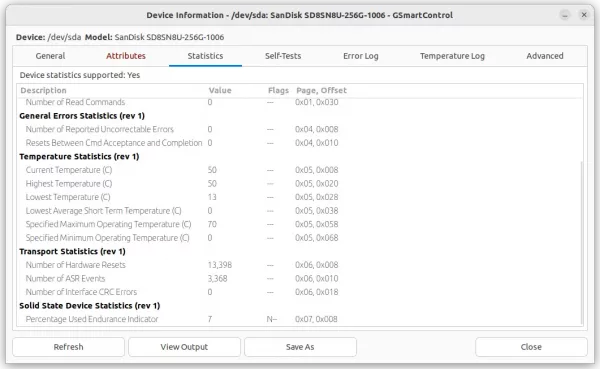Select the Number of Read Commands row

(x=299, y=102)
